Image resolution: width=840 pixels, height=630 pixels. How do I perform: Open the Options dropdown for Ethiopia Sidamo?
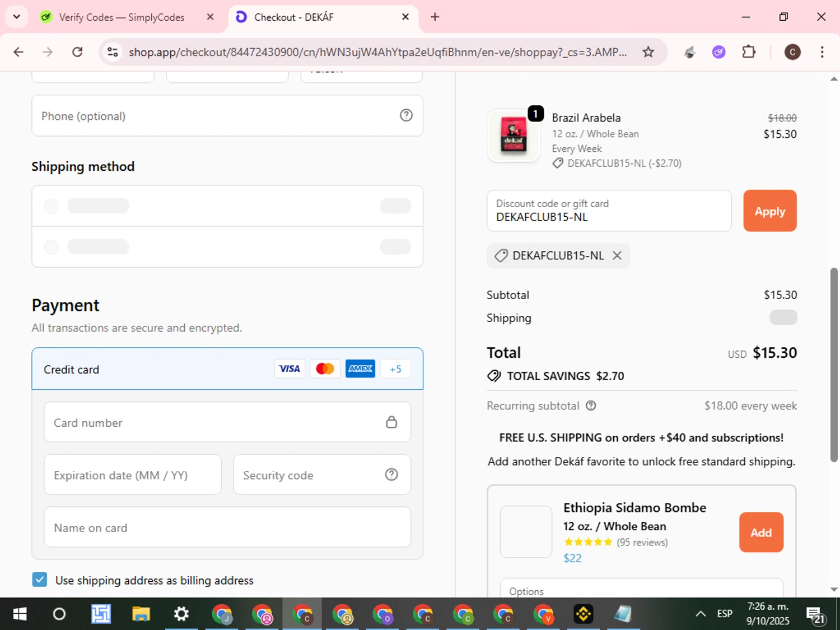coord(641,587)
